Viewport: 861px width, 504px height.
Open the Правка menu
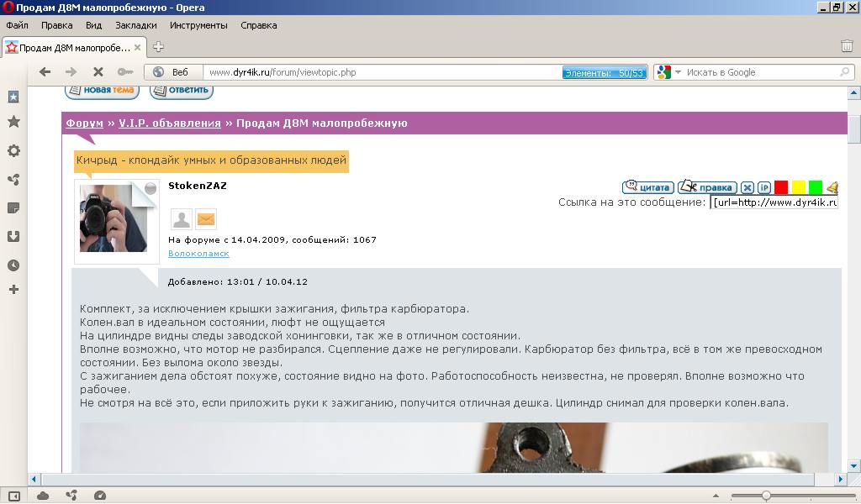pyautogui.click(x=56, y=25)
